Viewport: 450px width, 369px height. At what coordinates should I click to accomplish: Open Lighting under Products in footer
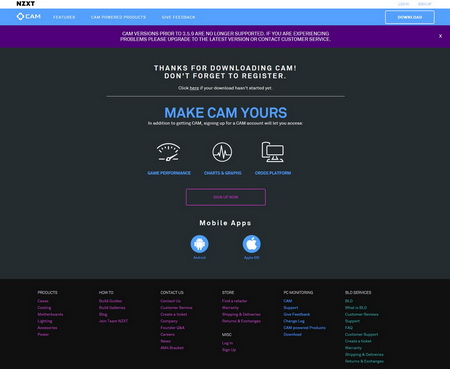(x=45, y=321)
